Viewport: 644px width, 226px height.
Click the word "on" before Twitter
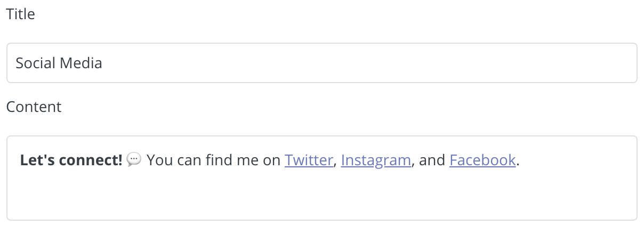(x=272, y=160)
